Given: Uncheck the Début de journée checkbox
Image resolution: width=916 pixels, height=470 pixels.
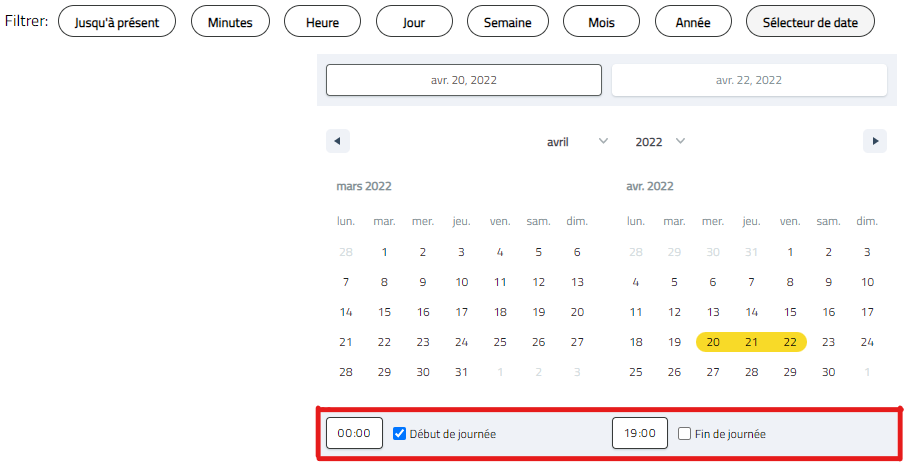Looking at the screenshot, I should click(400, 434).
